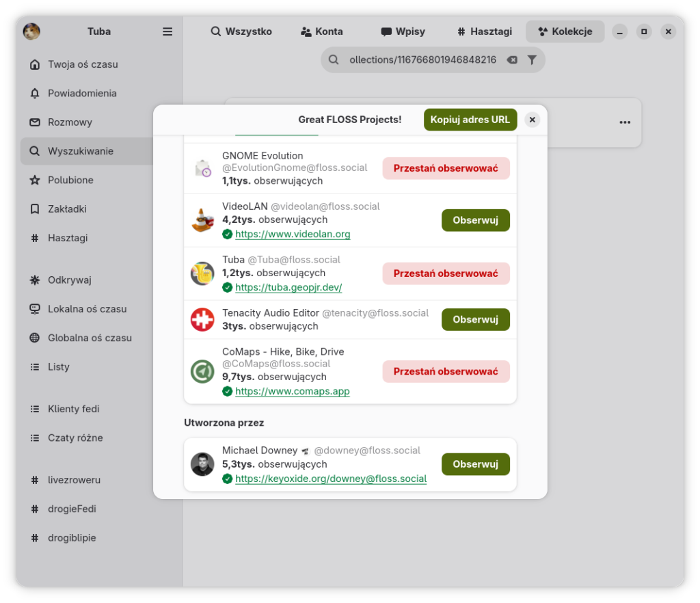Unfollow CoMaps account
This screenshot has width=700, height=603.
(x=446, y=371)
